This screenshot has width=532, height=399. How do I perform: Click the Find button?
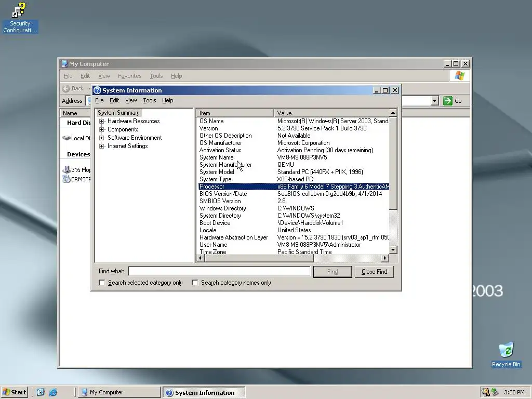click(332, 272)
